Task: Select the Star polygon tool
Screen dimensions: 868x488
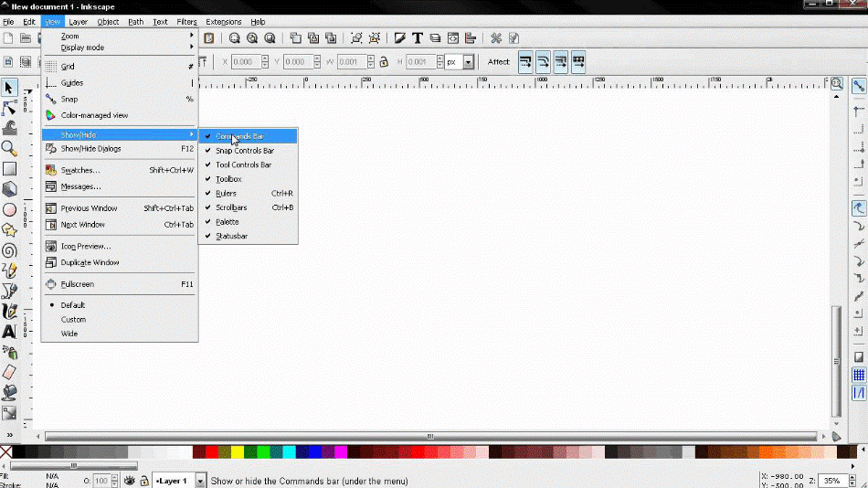Action: [9, 230]
